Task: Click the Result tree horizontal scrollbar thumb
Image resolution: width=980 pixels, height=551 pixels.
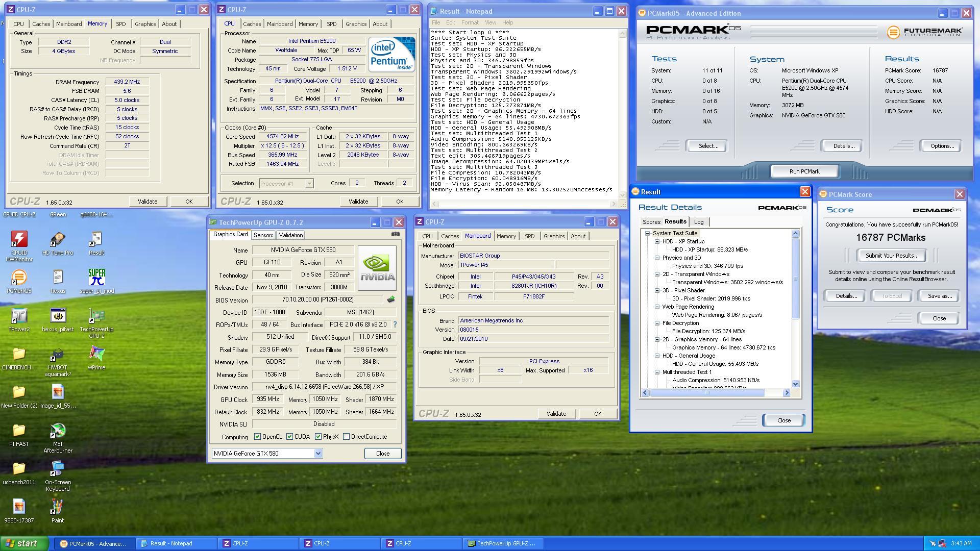Action: (x=707, y=392)
